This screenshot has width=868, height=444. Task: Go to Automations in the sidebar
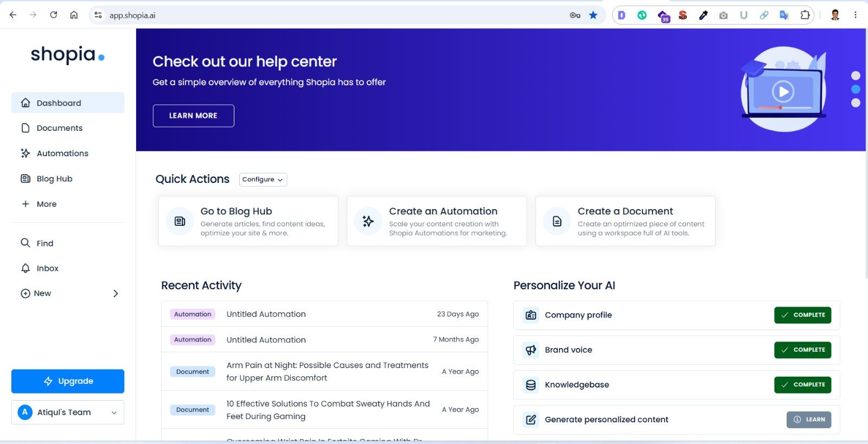click(x=68, y=153)
